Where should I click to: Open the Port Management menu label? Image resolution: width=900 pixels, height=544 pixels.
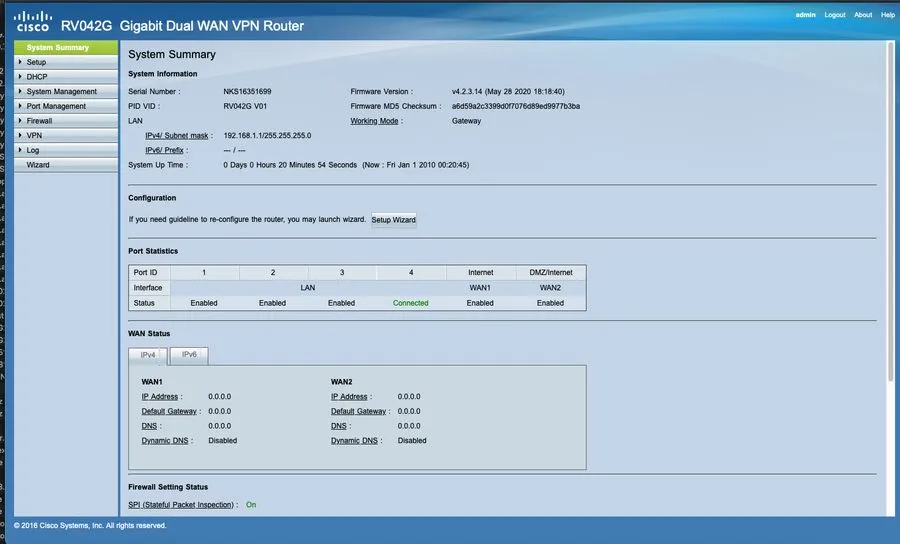(56, 106)
